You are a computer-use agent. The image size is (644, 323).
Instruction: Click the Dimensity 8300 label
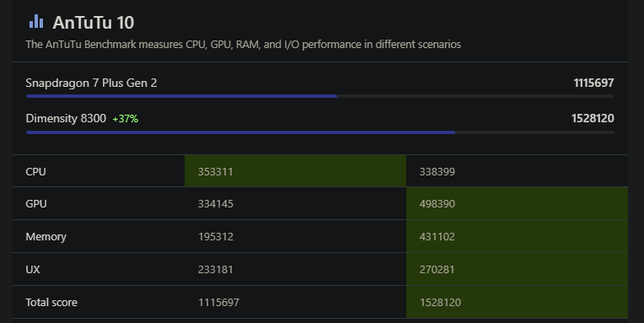66,118
